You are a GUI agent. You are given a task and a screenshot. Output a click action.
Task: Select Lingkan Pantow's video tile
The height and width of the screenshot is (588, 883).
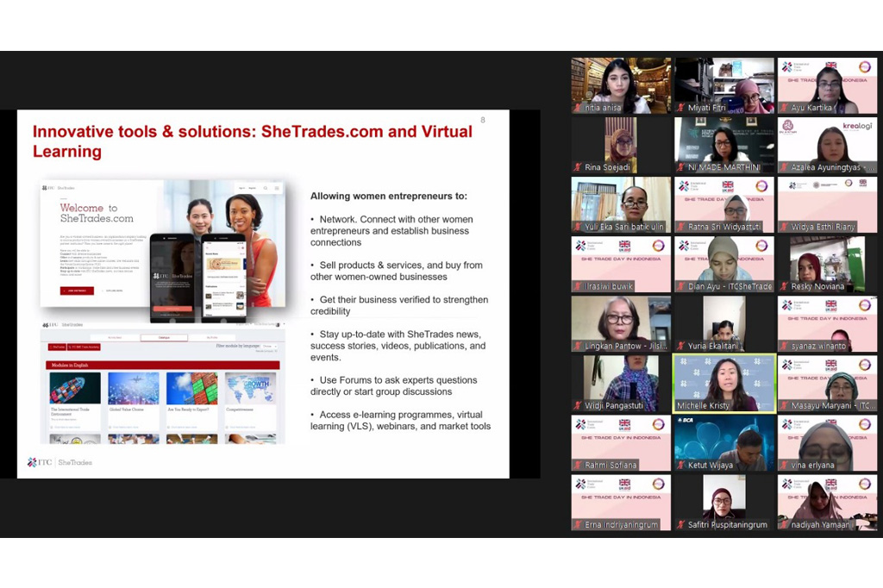pyautogui.click(x=621, y=324)
